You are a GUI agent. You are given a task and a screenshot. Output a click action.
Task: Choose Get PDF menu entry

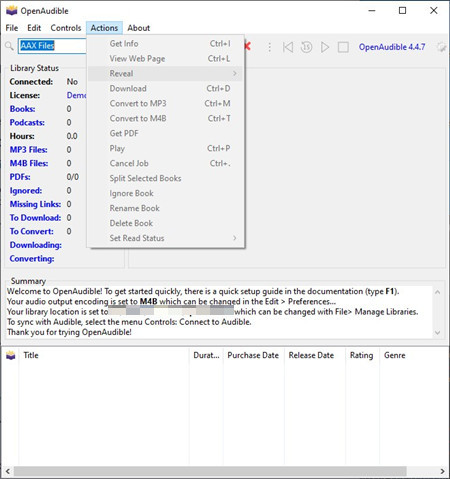click(x=166, y=134)
